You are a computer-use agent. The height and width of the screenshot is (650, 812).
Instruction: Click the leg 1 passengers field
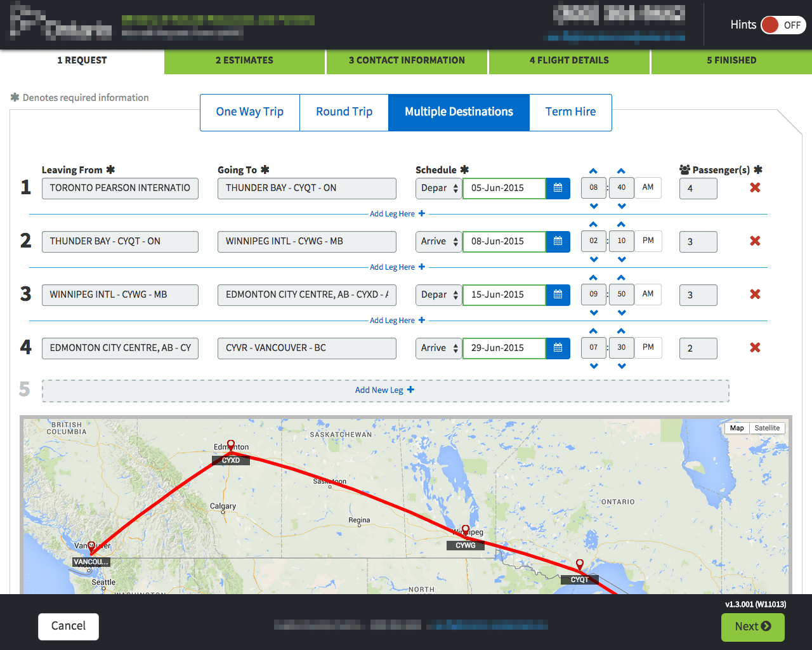[698, 189]
